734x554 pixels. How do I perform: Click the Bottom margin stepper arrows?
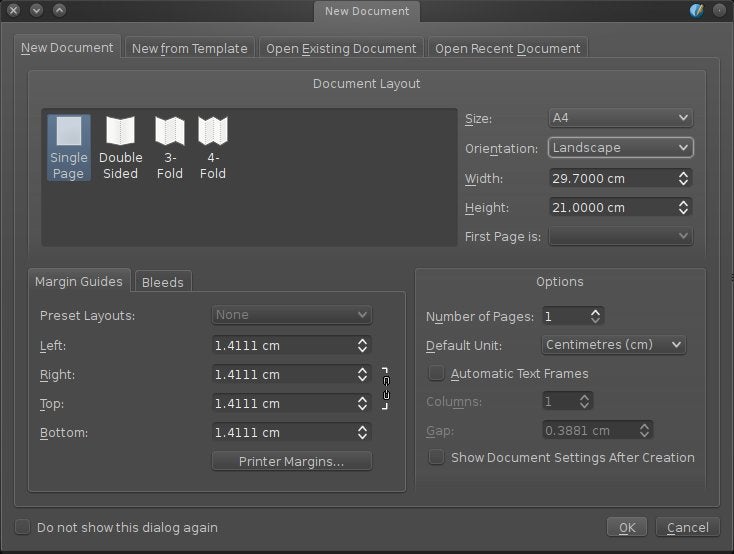(362, 432)
